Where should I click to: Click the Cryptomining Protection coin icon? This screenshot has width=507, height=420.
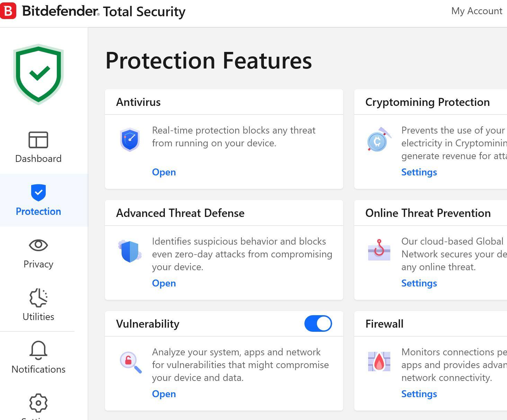pos(379,139)
